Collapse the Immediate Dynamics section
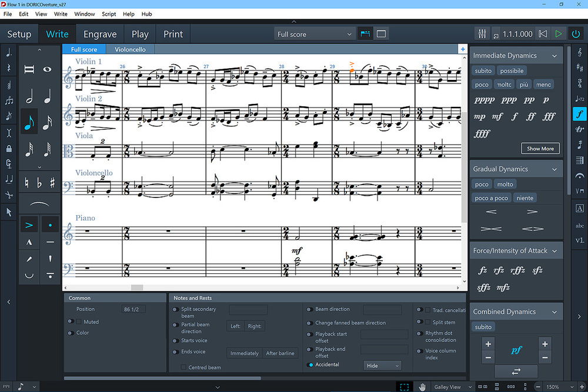The width and height of the screenshot is (588, 392). [x=554, y=56]
